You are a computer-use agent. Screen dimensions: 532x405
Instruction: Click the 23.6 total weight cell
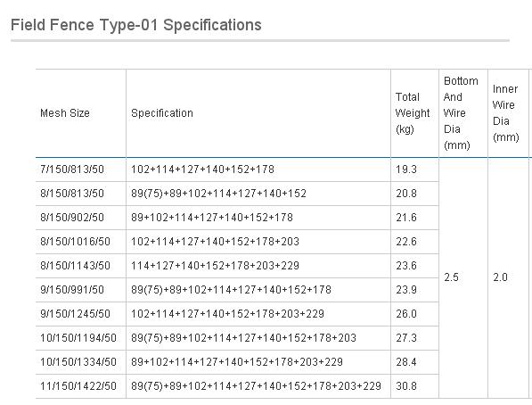[414, 266]
